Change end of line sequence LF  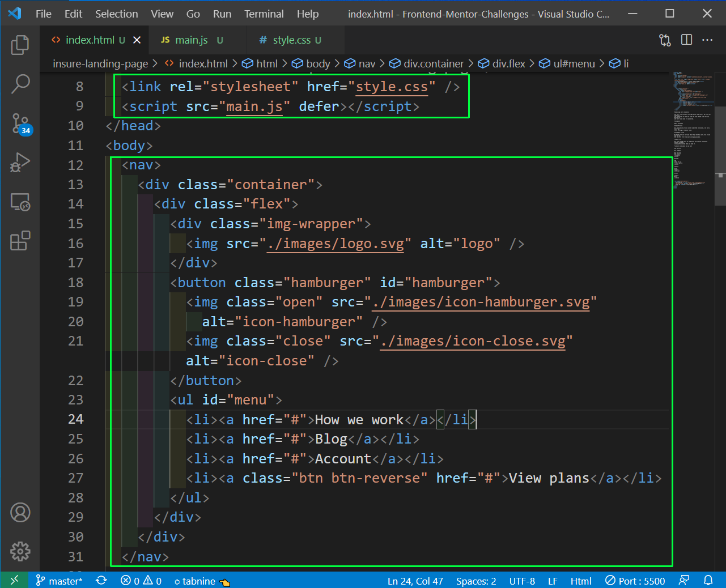pos(553,581)
